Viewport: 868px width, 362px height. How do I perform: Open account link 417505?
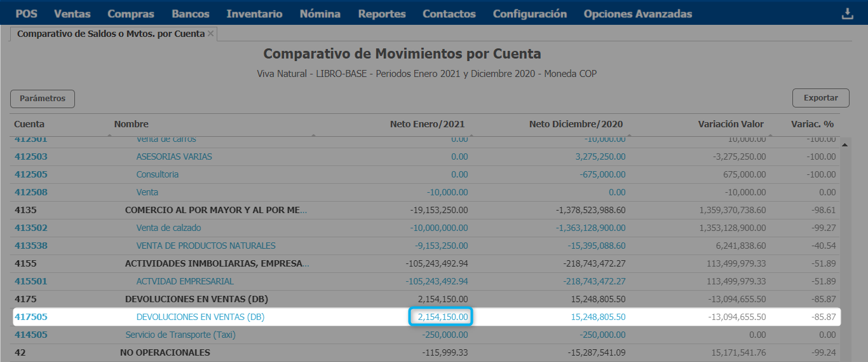[x=31, y=317]
